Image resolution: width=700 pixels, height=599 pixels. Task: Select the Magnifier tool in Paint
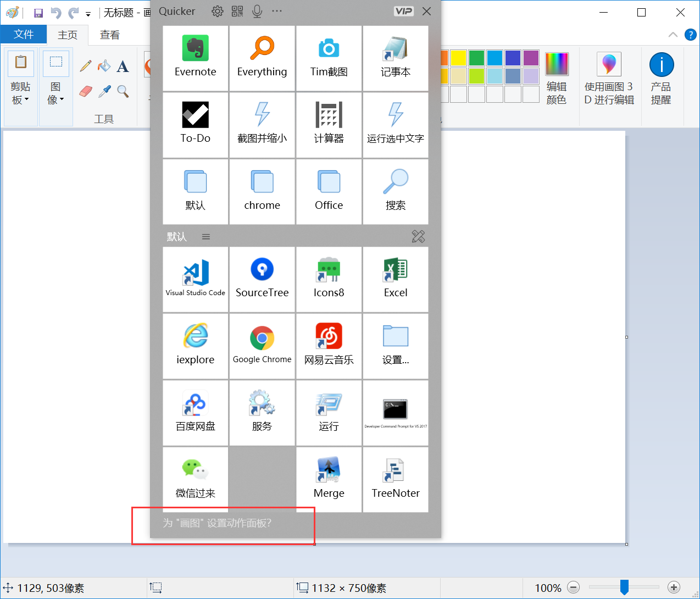tap(123, 91)
